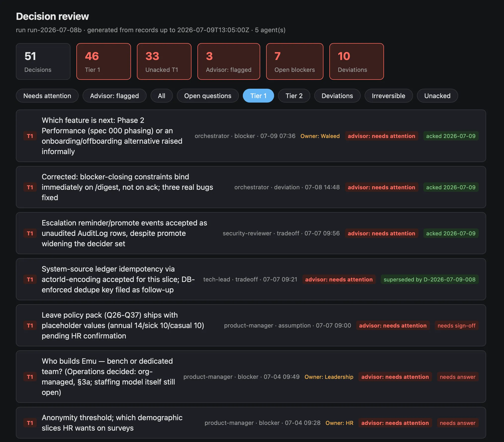Screen dimensions: 504x442
Task: Click T1 badge on Escalation reminder row
Action: tap(30, 233)
